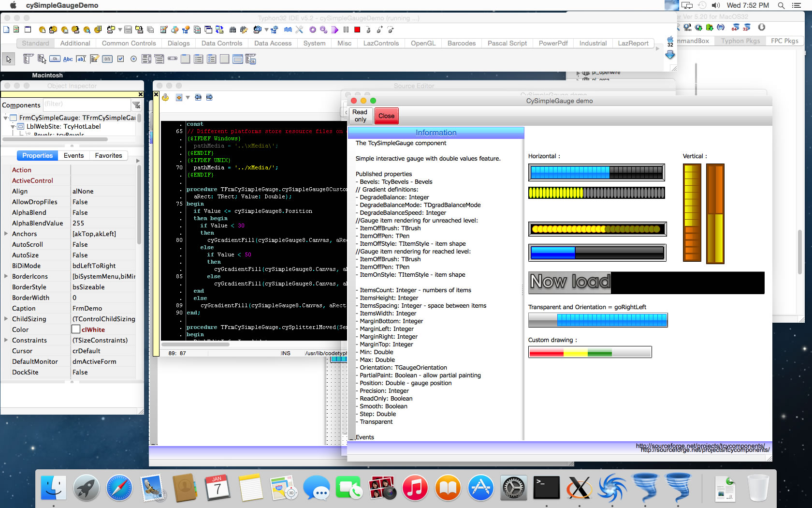Screen dimensions: 812x508
Task: Open dropdown arrow next to Source Editor bookmark icon
Action: 188,98
